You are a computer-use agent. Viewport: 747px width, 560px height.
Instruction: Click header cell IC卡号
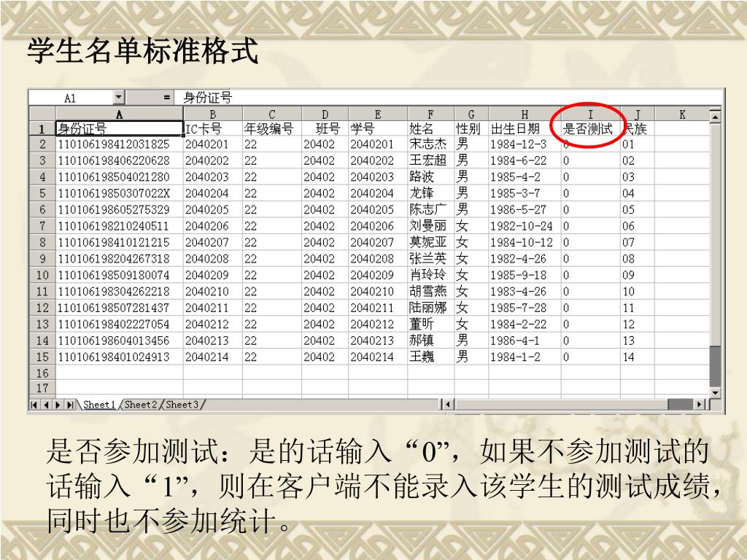point(213,128)
